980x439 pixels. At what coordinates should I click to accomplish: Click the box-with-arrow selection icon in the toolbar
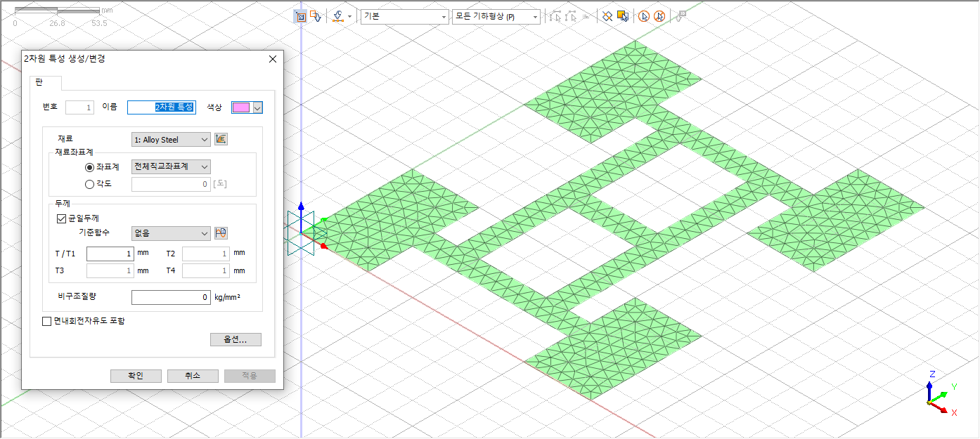point(316,16)
